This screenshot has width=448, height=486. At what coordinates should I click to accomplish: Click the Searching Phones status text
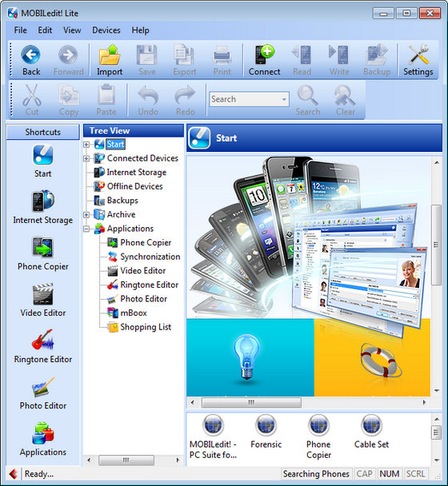[316, 474]
